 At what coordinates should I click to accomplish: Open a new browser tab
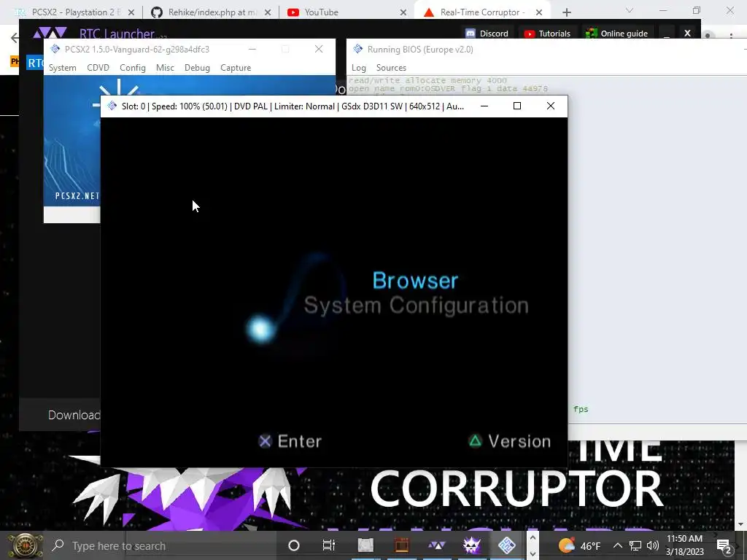[x=566, y=12]
